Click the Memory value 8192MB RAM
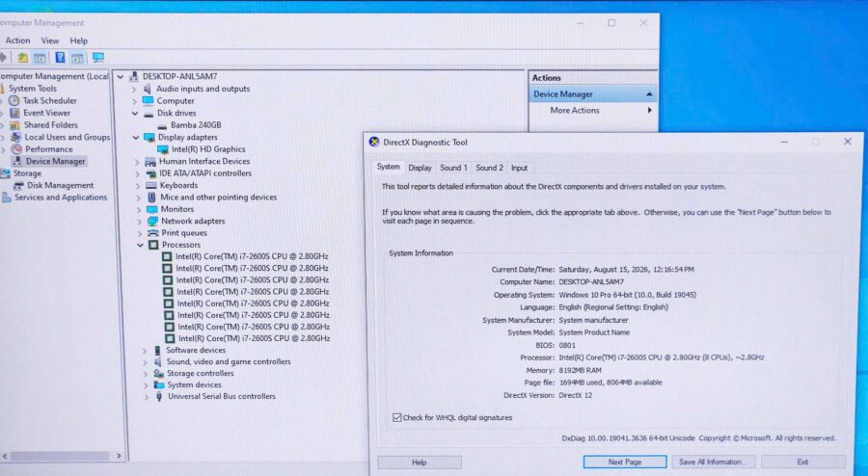 click(581, 370)
